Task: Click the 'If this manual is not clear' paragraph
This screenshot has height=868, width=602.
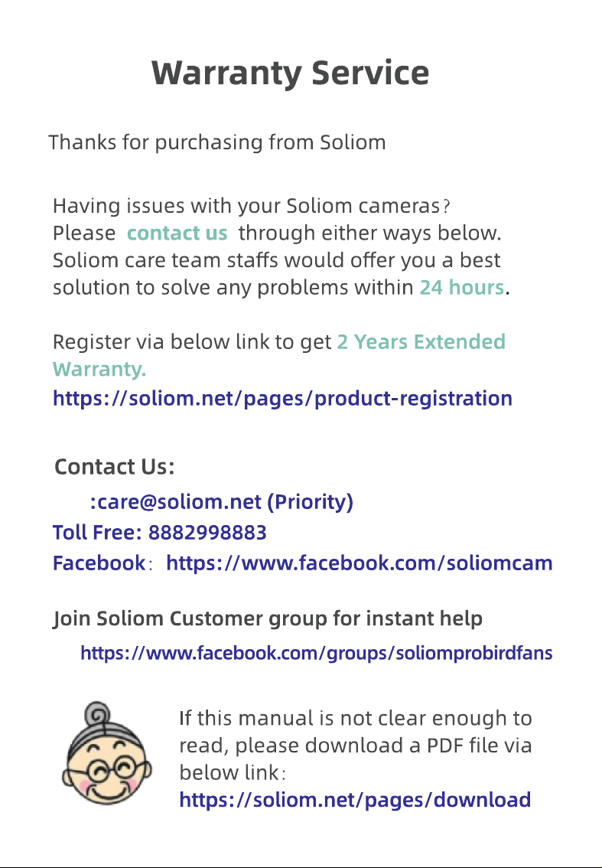Action: [x=355, y=745]
